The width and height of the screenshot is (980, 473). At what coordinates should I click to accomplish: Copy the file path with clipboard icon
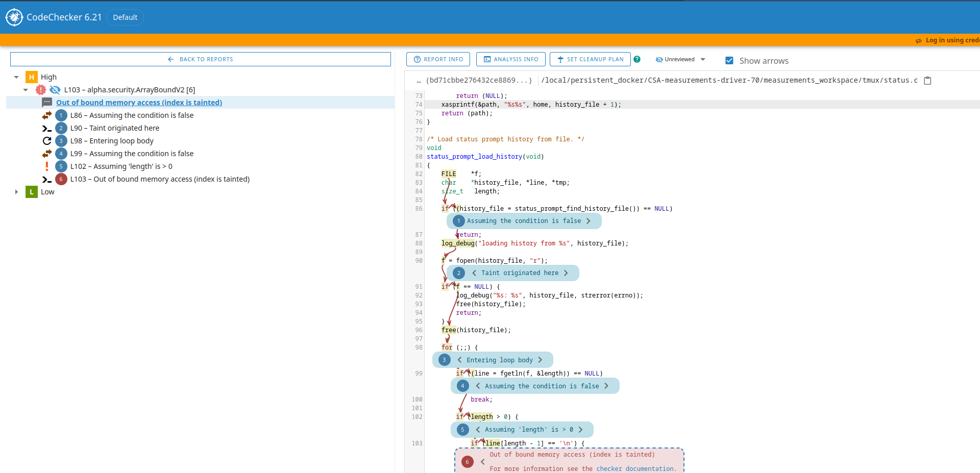[928, 80]
